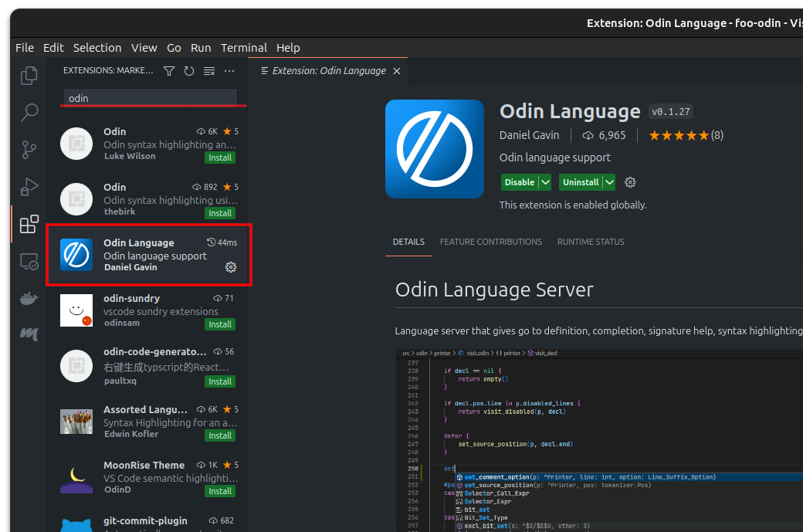
Task: Open the Source Control view
Action: pos(29,150)
